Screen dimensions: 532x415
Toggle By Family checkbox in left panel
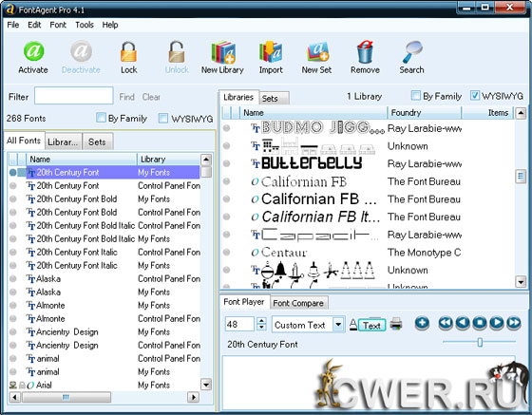coord(101,118)
